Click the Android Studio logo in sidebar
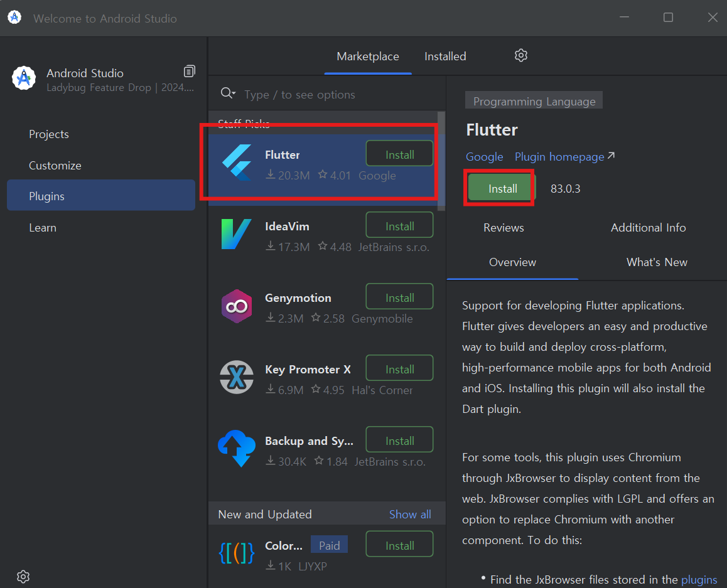 pyautogui.click(x=24, y=78)
